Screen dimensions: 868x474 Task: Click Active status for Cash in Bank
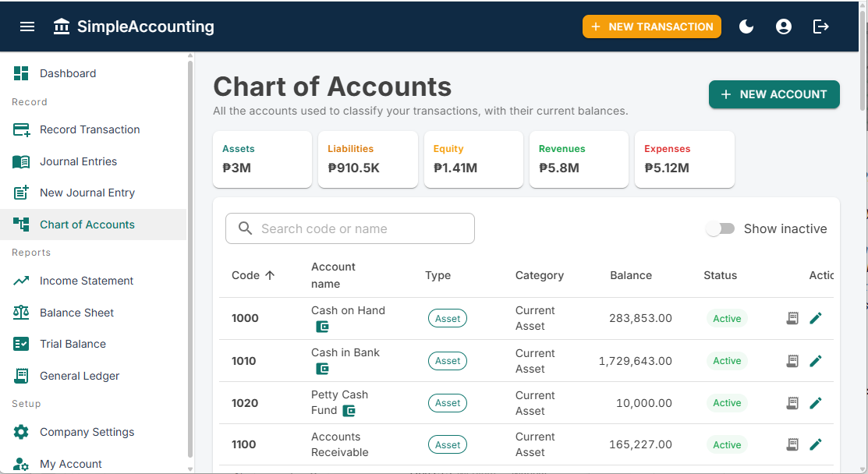(x=727, y=361)
